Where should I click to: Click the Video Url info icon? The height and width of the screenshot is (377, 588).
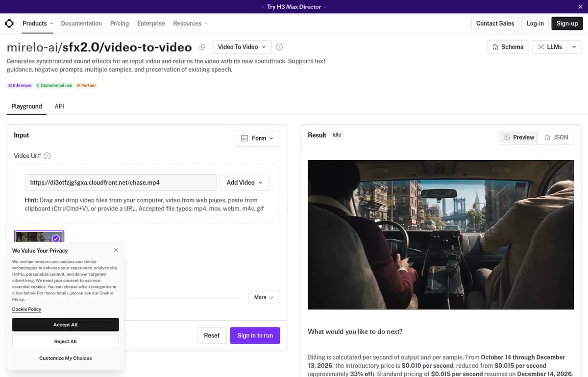tap(47, 156)
